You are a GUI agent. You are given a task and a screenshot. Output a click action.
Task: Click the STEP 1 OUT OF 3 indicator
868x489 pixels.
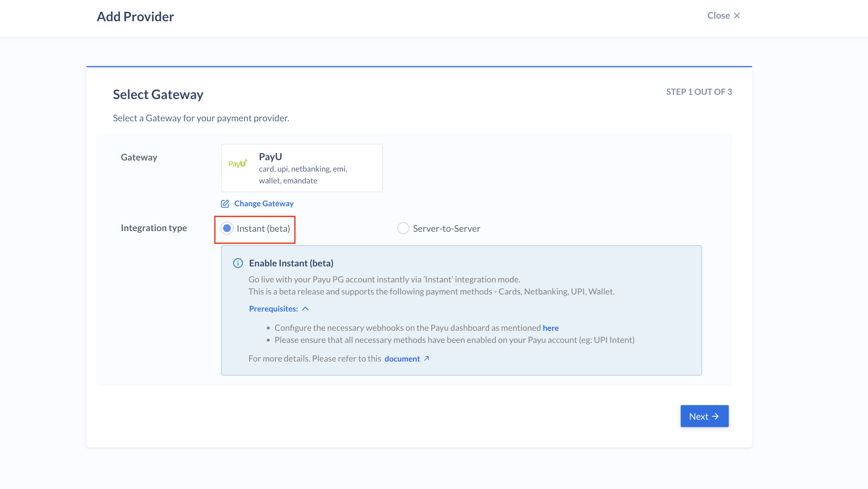click(699, 92)
